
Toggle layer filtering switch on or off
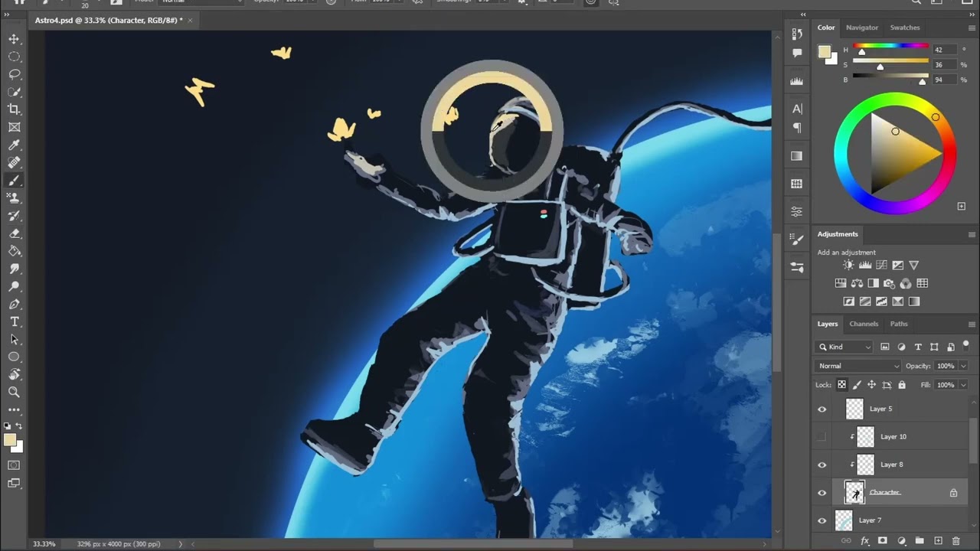point(966,345)
